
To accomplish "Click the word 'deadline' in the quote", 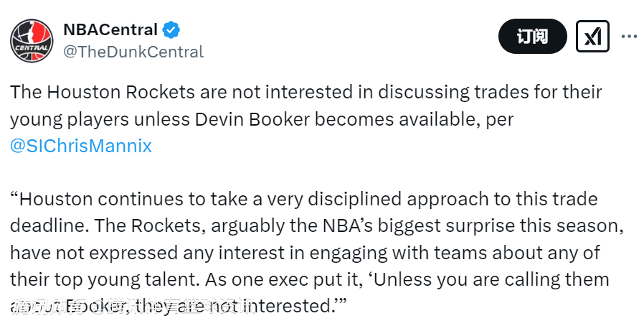I will coord(47,225).
